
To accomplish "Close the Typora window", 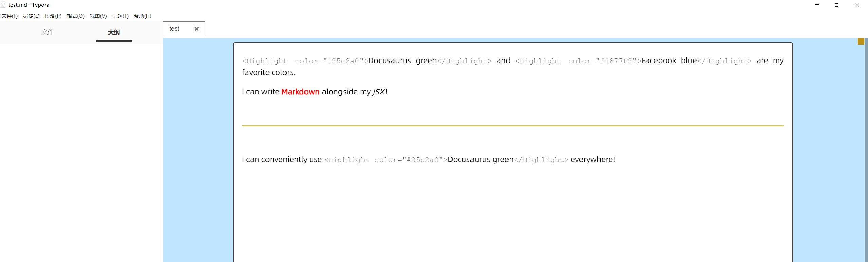I will click(x=857, y=5).
